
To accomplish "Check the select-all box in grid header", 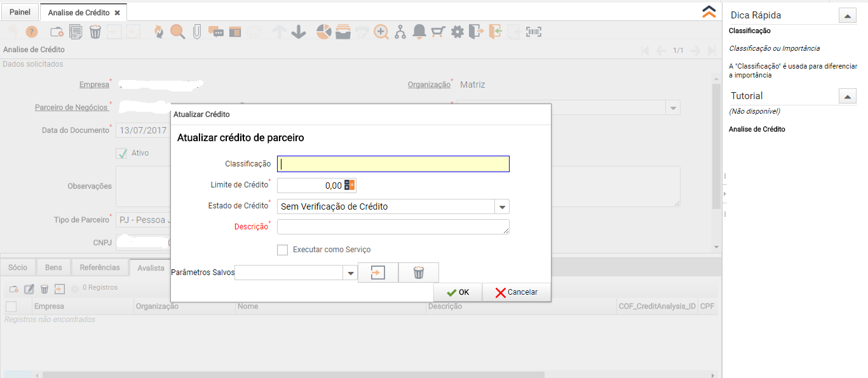I will point(11,307).
